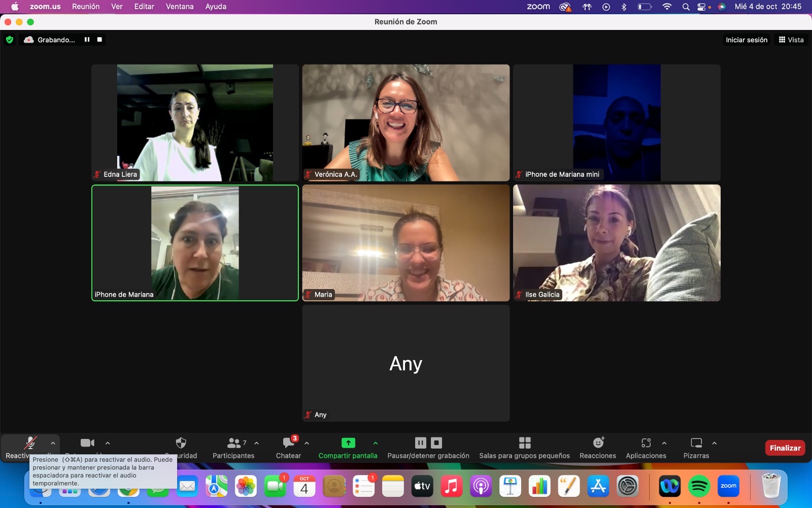Open Music from the Dock

[451, 487]
